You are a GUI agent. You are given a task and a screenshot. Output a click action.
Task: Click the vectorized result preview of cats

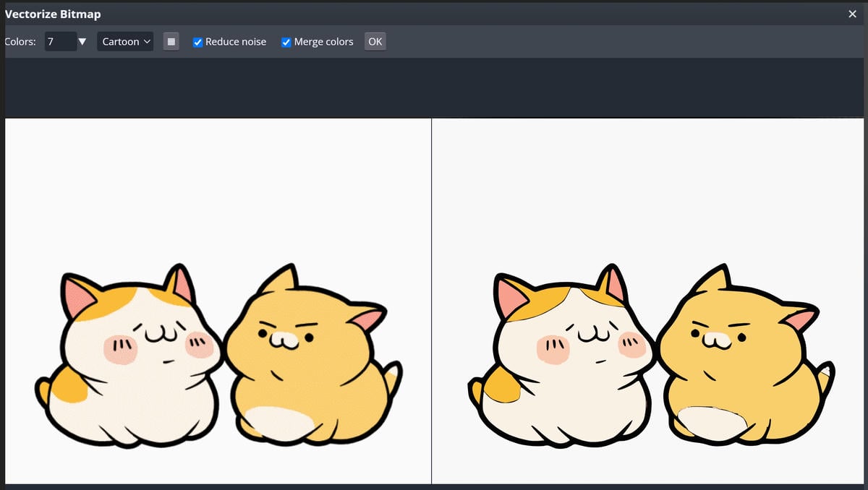point(648,301)
